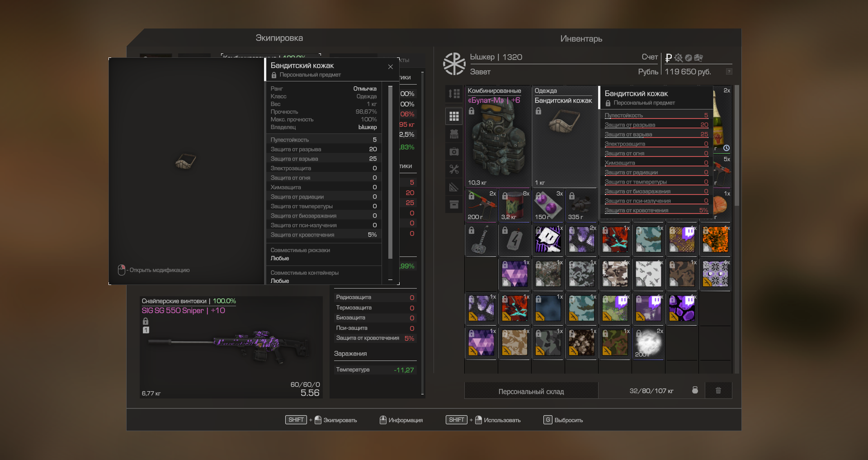Click the ruble currency icon
Viewport: 868px width, 460px height.
point(668,57)
